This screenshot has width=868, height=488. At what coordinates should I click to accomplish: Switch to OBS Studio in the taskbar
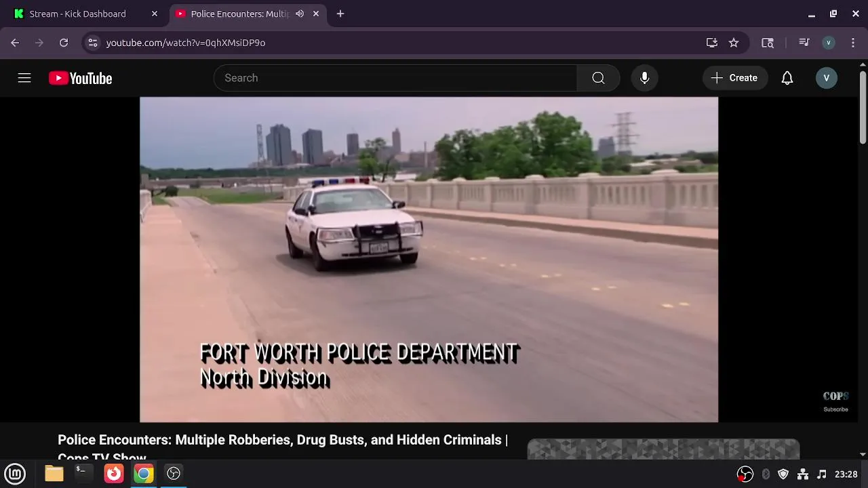coord(174,473)
